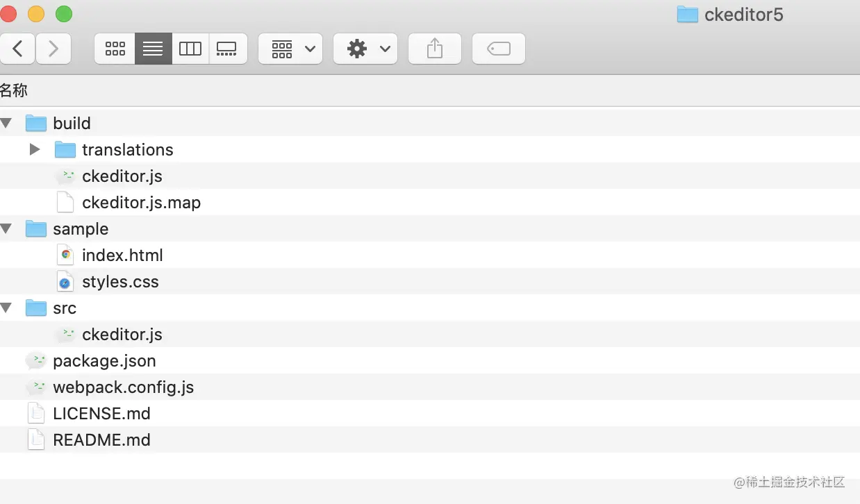Select the styles.css file name
860x504 pixels.
pyautogui.click(x=120, y=281)
